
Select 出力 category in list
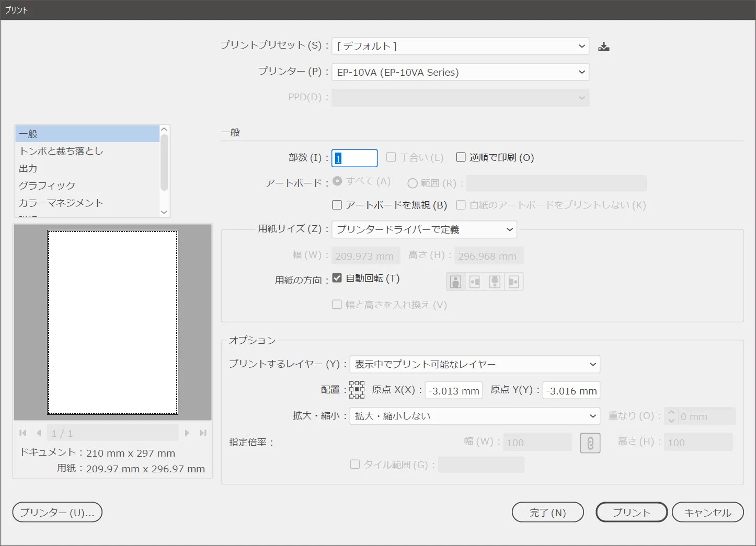[x=87, y=168]
